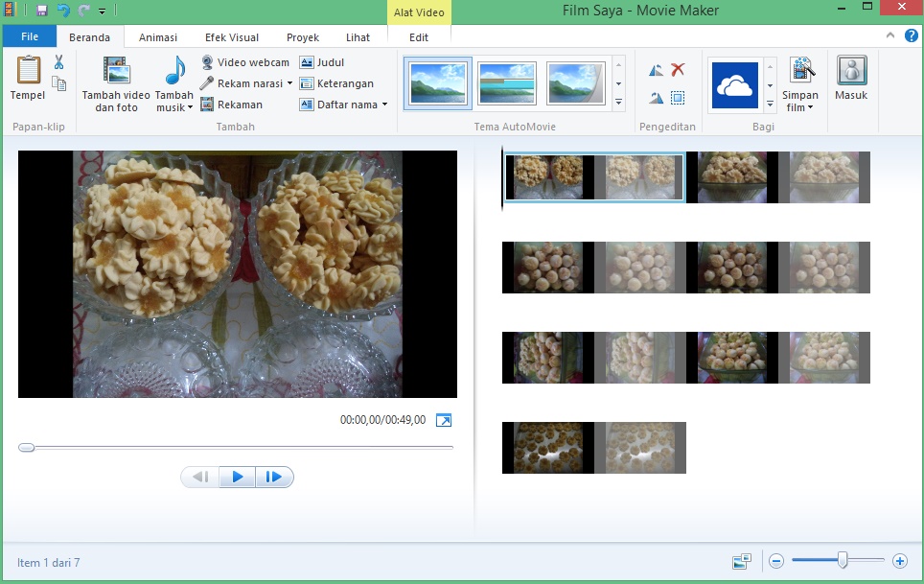Select first cookie clip on storyboard

594,177
